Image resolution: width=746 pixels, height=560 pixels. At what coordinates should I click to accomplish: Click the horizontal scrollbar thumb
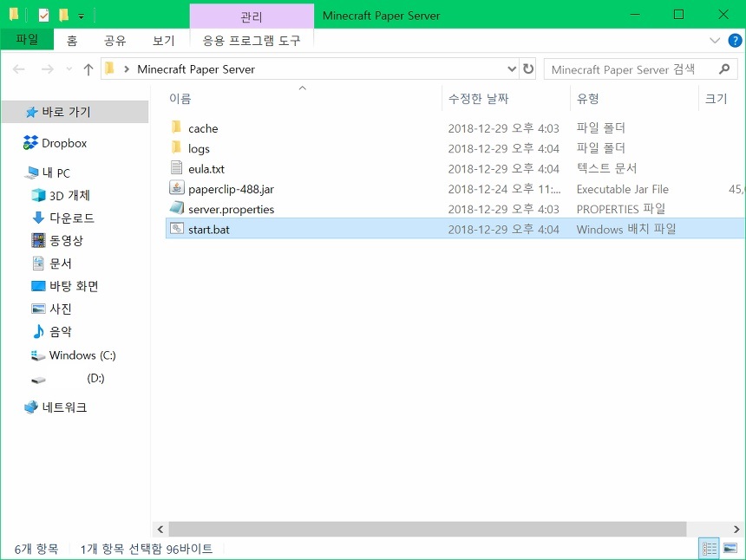click(428, 529)
